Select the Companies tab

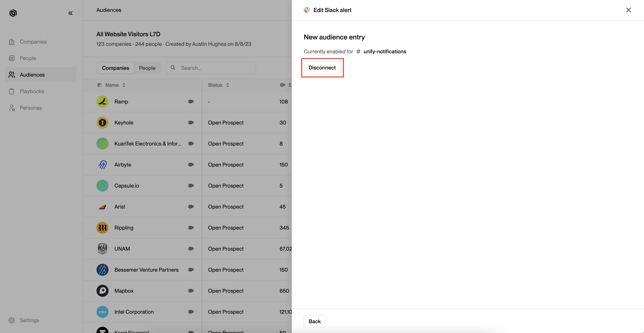click(115, 68)
